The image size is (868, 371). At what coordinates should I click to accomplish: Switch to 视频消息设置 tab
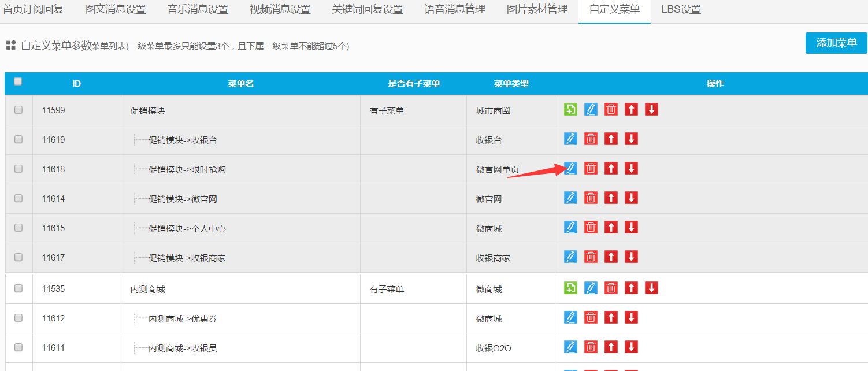point(280,10)
